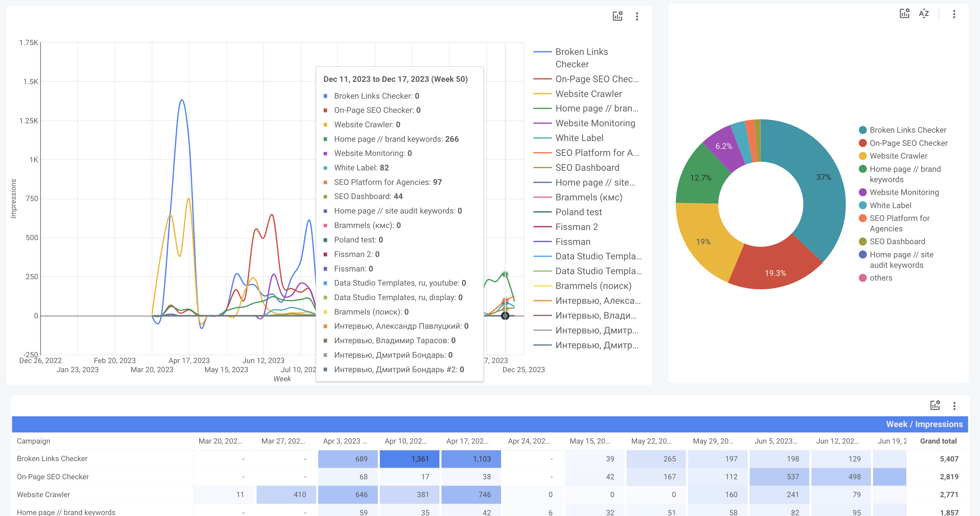Click Brammels (поиск) legend entry
Screen dimensions: 980x516
click(x=582, y=286)
